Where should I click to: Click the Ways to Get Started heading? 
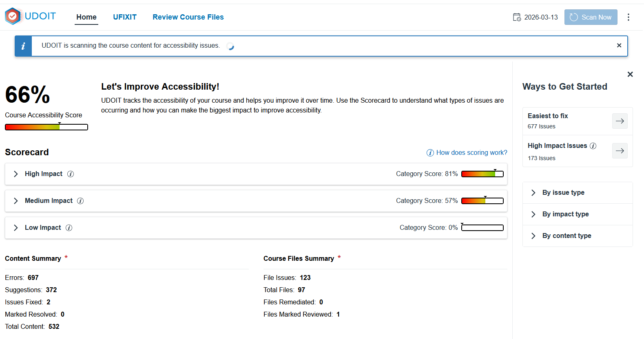(565, 86)
